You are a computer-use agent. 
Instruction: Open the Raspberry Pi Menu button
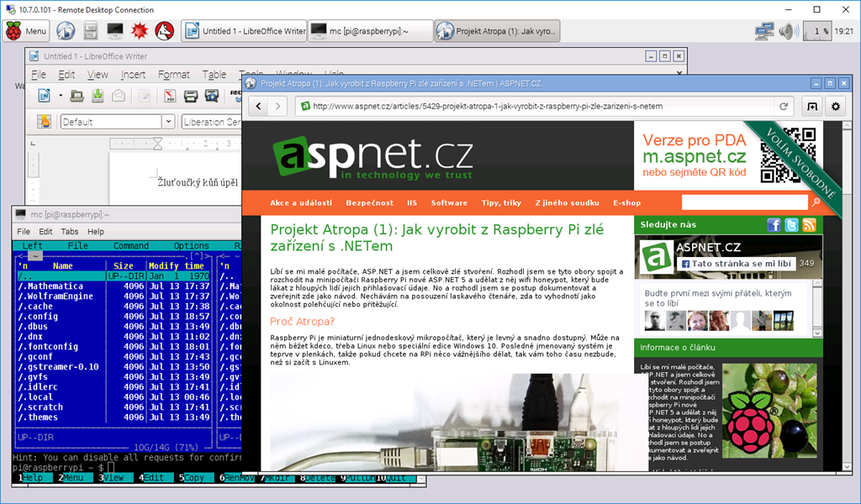tap(26, 31)
